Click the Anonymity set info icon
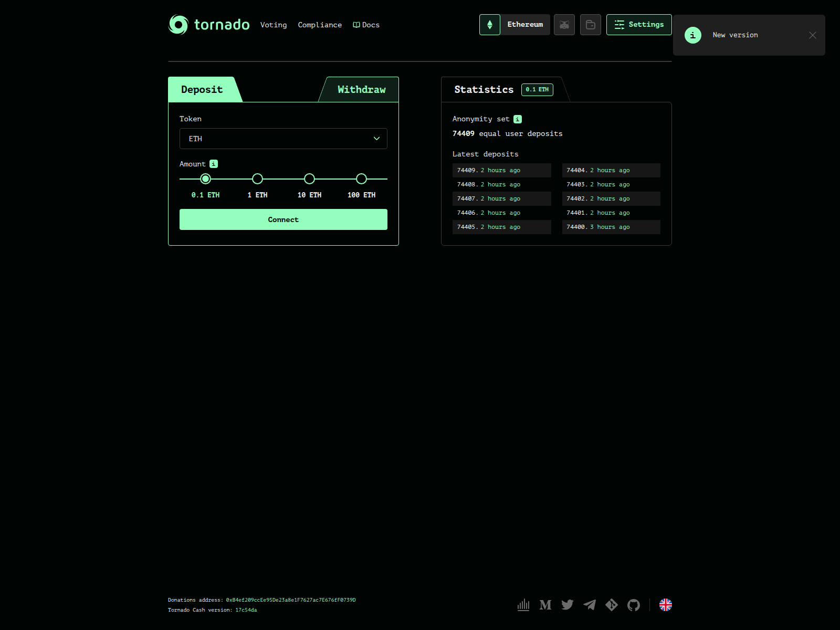 [518, 119]
